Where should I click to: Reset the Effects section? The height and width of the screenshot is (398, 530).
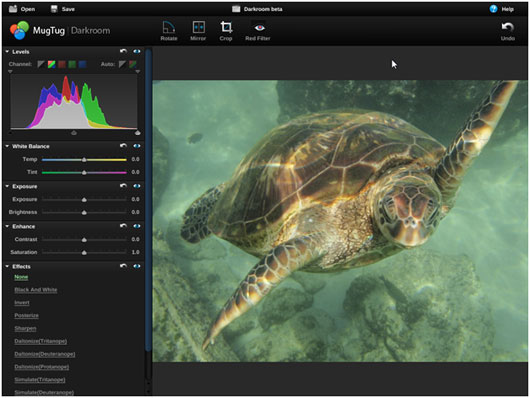(123, 266)
